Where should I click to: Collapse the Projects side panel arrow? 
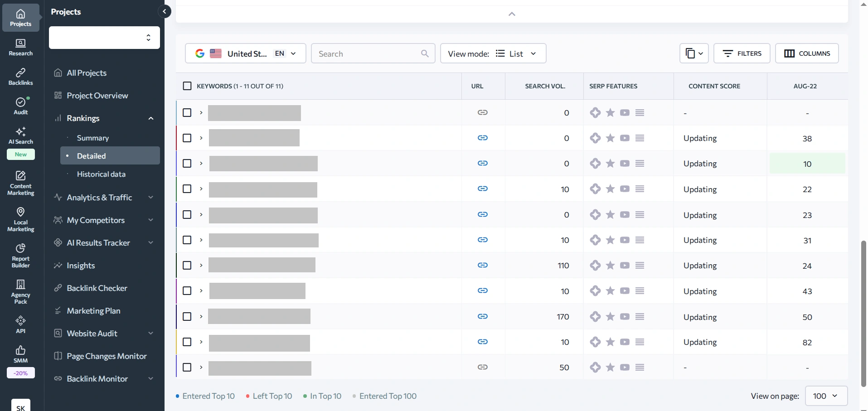point(165,11)
